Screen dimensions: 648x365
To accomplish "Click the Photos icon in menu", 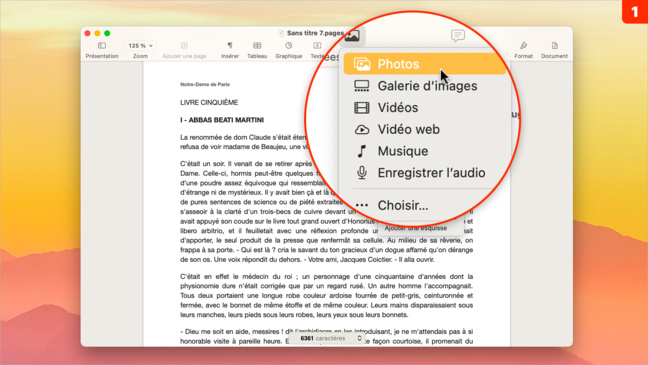I will click(362, 64).
